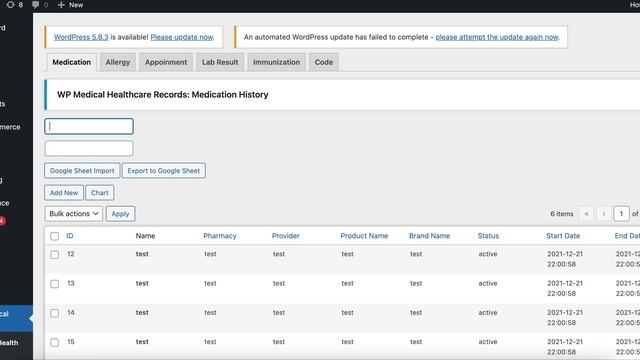
Task: Click the Name 'test' in row 13
Action: [142, 283]
